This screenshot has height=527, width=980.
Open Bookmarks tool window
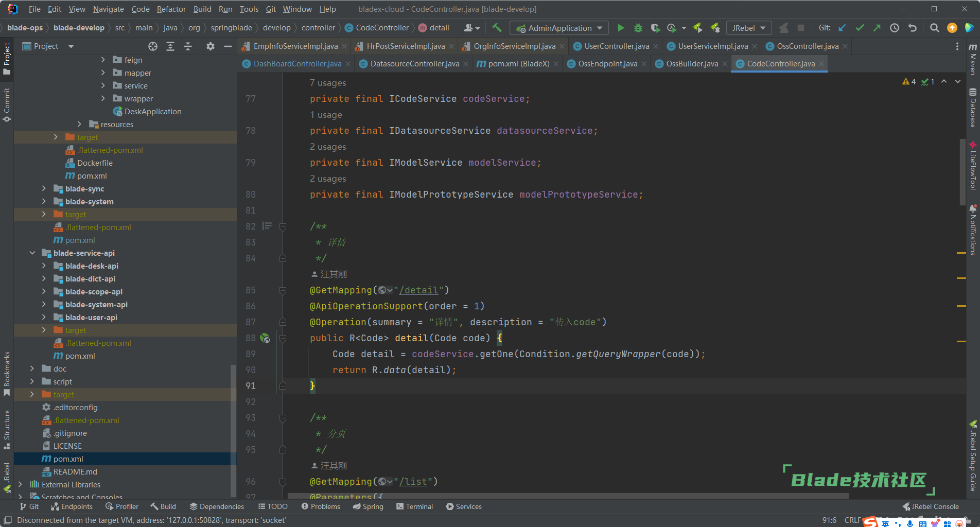[x=7, y=374]
